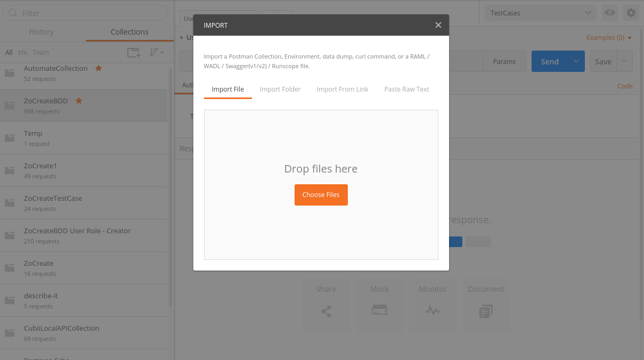This screenshot has width=644, height=360.
Task: Switch to Import From Link tab
Action: coord(343,89)
